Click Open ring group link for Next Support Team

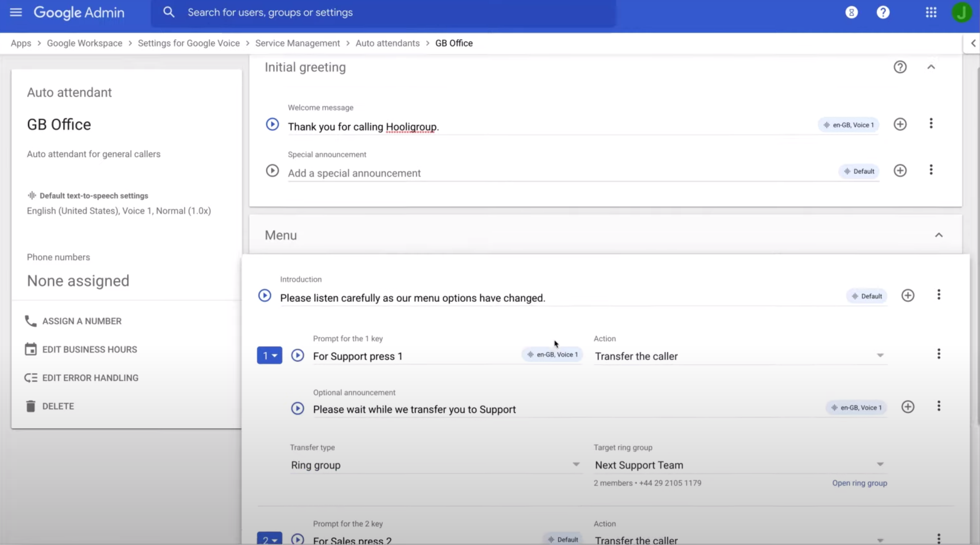click(x=859, y=483)
